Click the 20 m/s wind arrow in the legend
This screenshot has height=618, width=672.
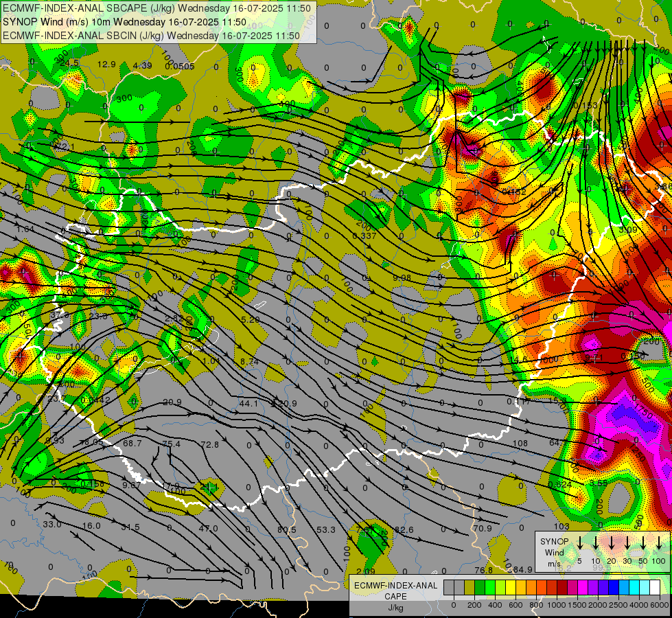(x=612, y=542)
